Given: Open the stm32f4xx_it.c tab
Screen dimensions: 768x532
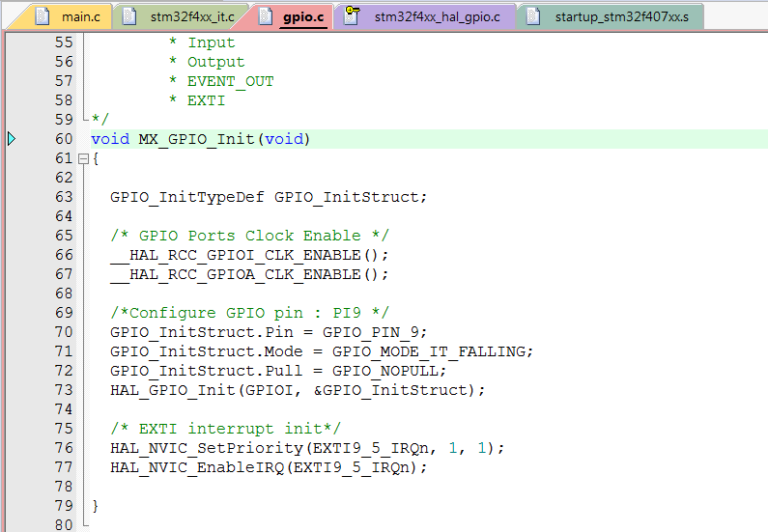Looking at the screenshot, I should [x=184, y=16].
